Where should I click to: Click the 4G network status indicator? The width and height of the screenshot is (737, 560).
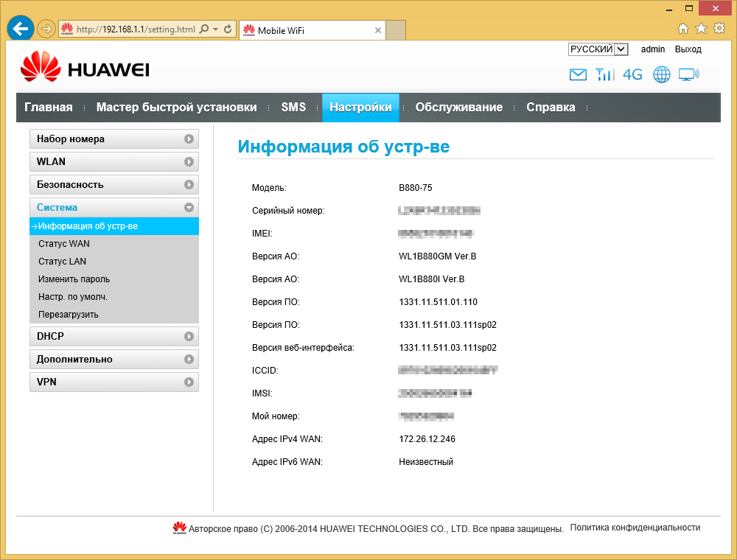[632, 74]
